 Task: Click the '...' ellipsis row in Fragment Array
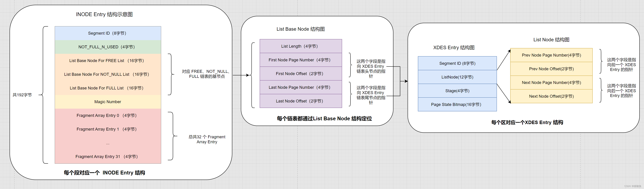click(x=108, y=143)
